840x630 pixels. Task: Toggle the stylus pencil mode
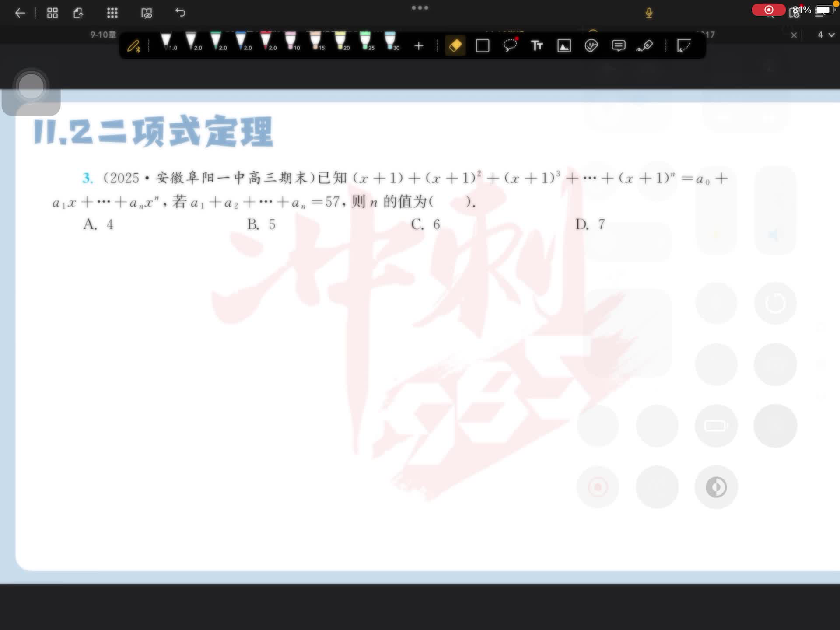coord(134,45)
